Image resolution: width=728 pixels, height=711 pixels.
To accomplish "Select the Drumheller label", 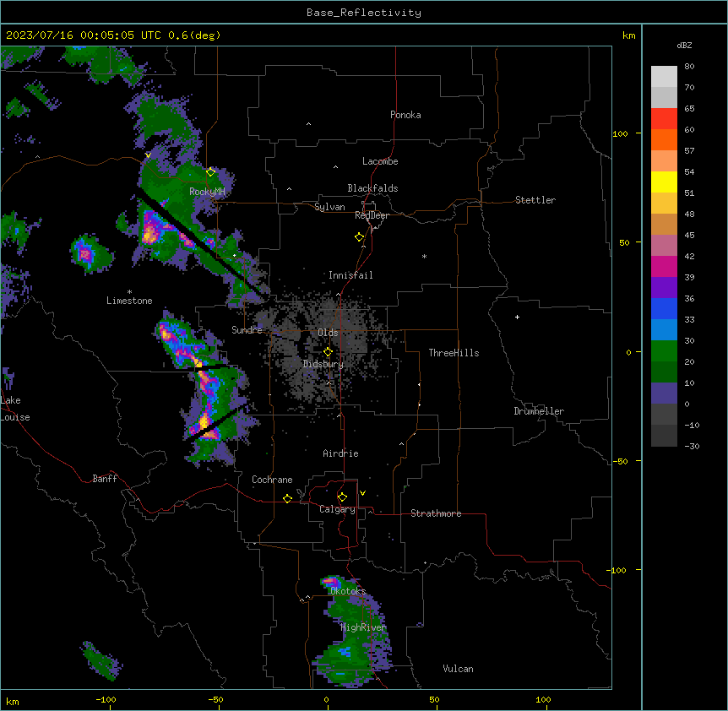I will point(539,411).
